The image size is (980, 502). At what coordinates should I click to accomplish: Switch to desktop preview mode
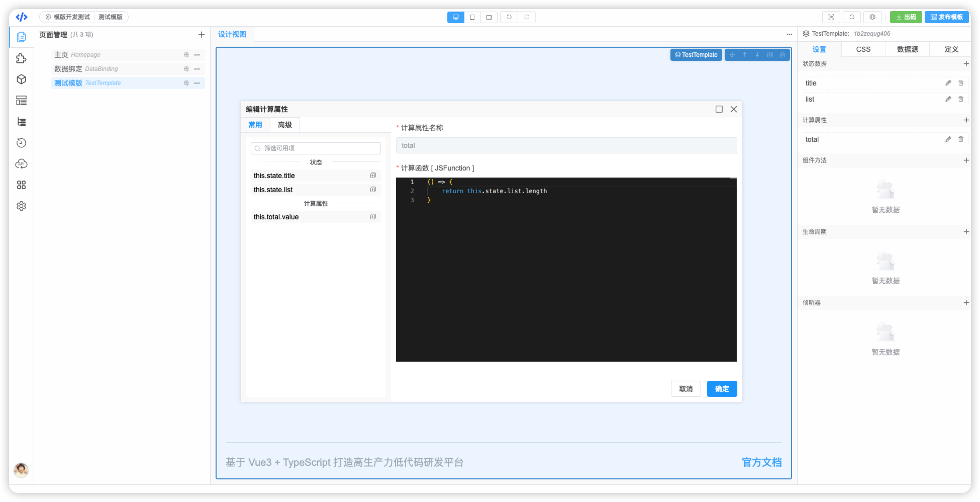coord(455,17)
